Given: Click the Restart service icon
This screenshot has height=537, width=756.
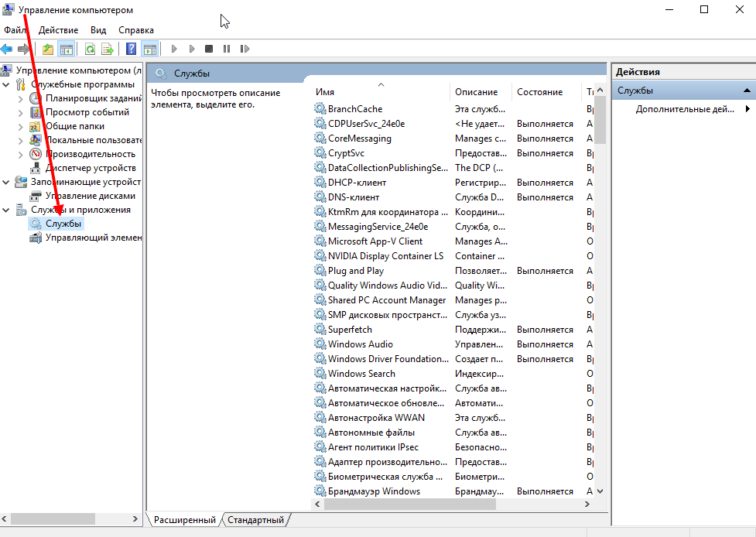Looking at the screenshot, I should coord(245,49).
